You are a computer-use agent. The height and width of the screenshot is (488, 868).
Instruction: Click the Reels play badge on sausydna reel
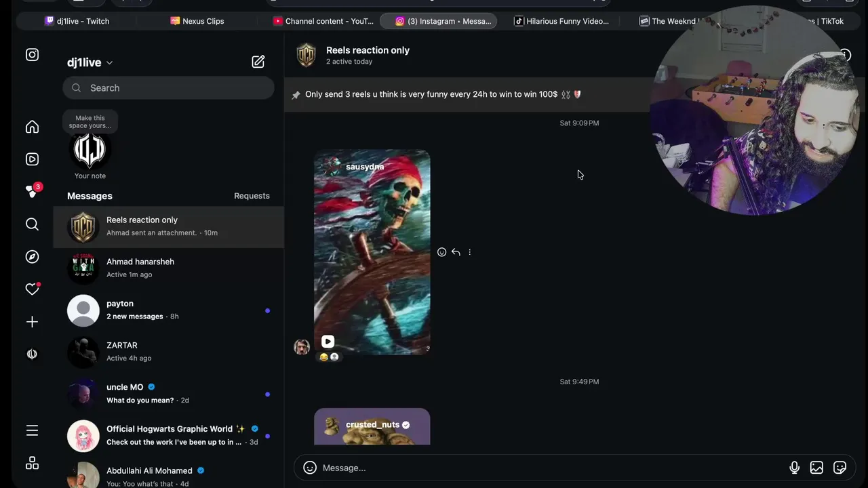pyautogui.click(x=328, y=342)
